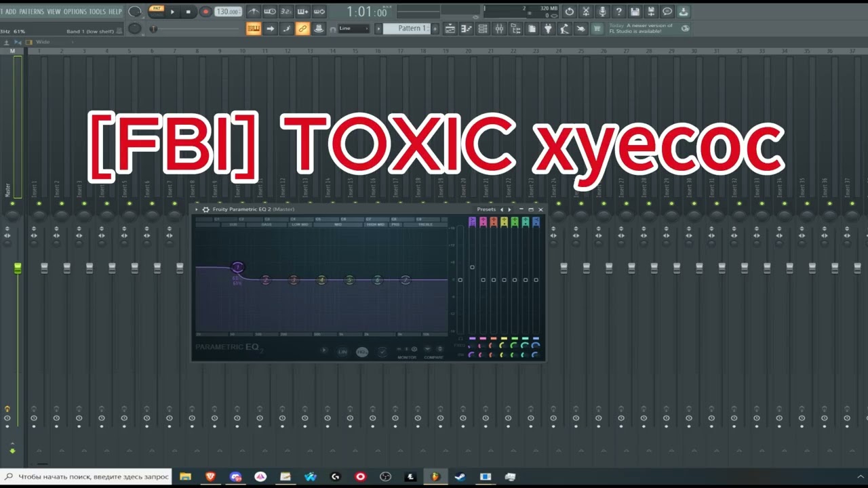868x488 pixels.
Task: Click the Undo history icon in top toolbar
Action: [x=569, y=12]
